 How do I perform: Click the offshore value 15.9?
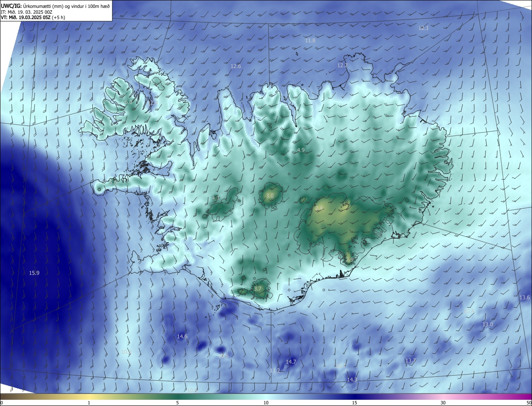34,273
